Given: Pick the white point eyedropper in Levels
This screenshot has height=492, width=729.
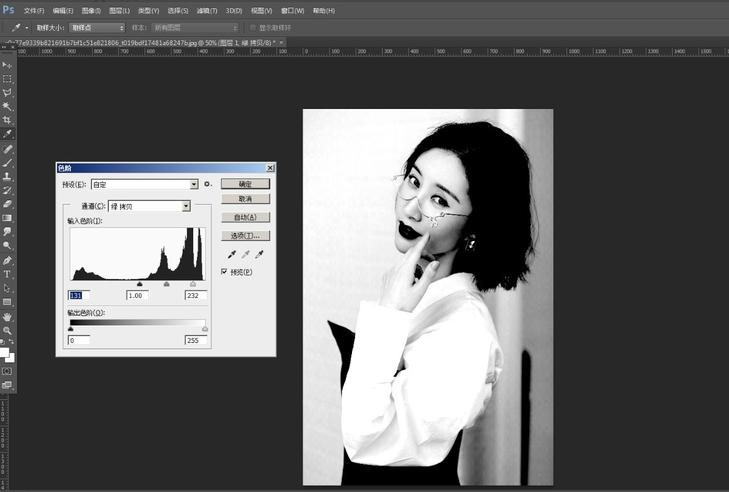Looking at the screenshot, I should [259, 255].
